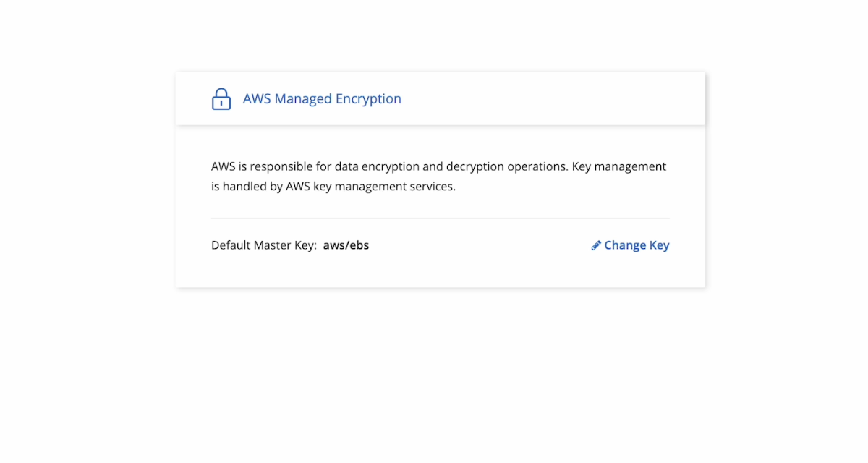Click the text "is handled by"
The width and height of the screenshot is (868, 463).
[x=247, y=187]
